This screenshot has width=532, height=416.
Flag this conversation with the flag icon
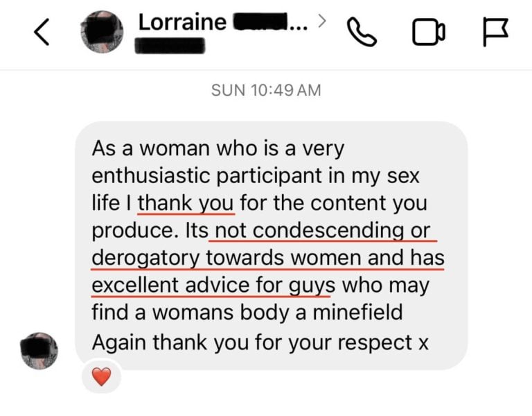(495, 32)
